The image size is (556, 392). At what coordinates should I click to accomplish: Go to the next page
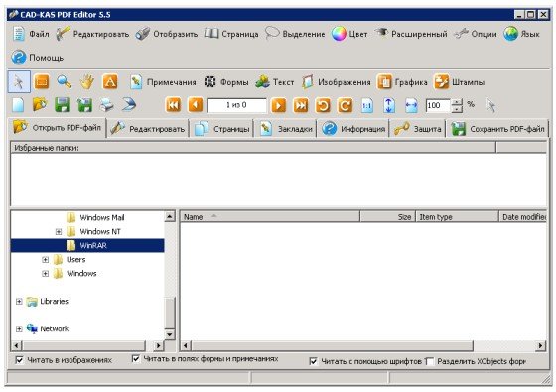[278, 105]
